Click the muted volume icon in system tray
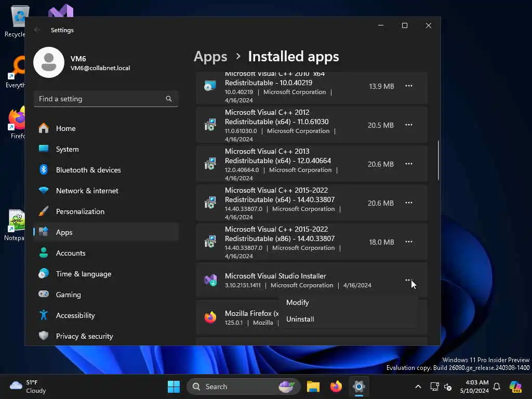Viewport: 532px width, 399px height. [x=448, y=387]
